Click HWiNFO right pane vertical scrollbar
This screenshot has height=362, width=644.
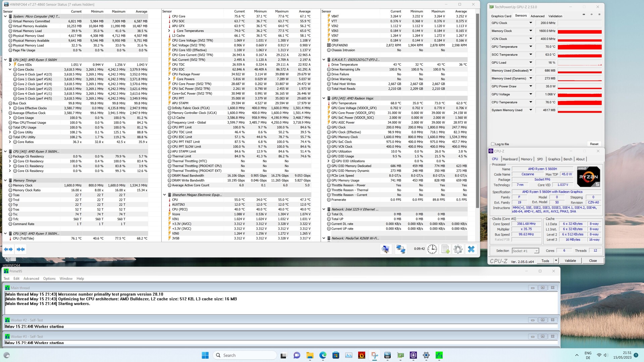pos(477,111)
